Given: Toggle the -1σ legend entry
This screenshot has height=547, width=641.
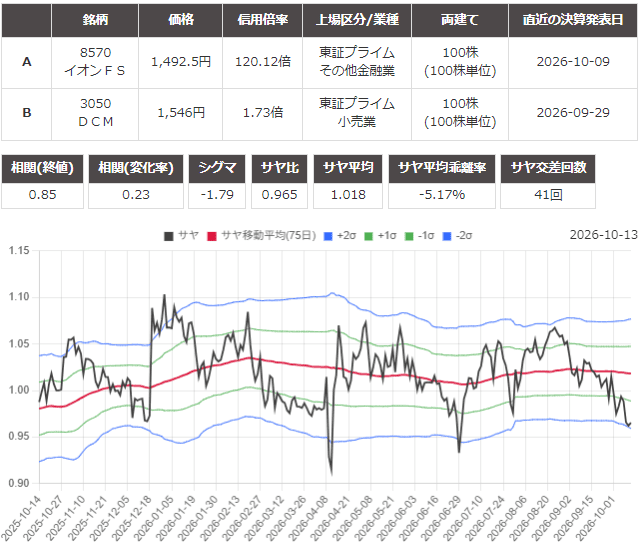Looking at the screenshot, I should [419, 236].
